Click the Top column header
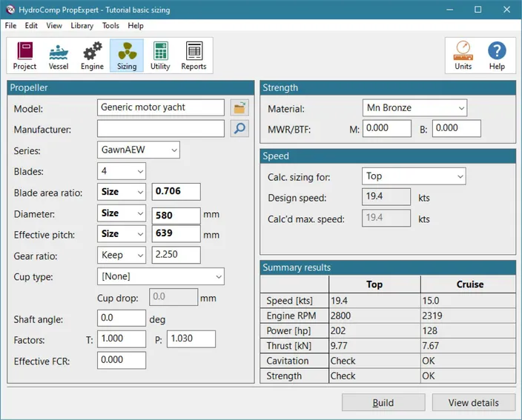This screenshot has height=420, width=522. [x=374, y=284]
